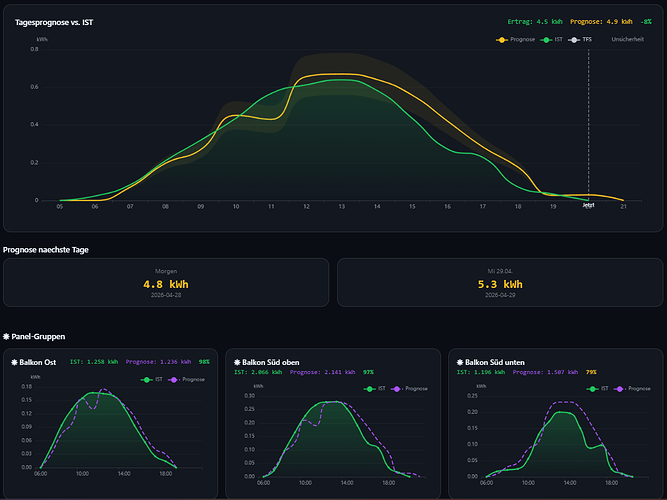Click the Jetzt time marker on main chart

pos(588,205)
